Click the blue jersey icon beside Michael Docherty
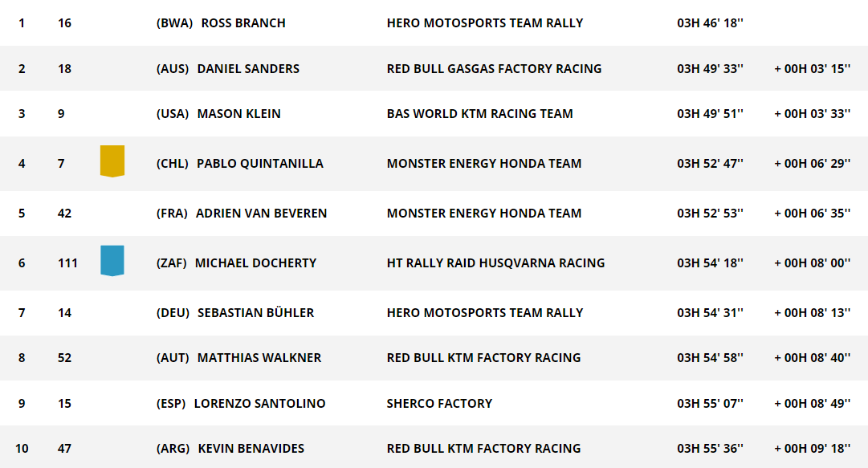 click(112, 261)
